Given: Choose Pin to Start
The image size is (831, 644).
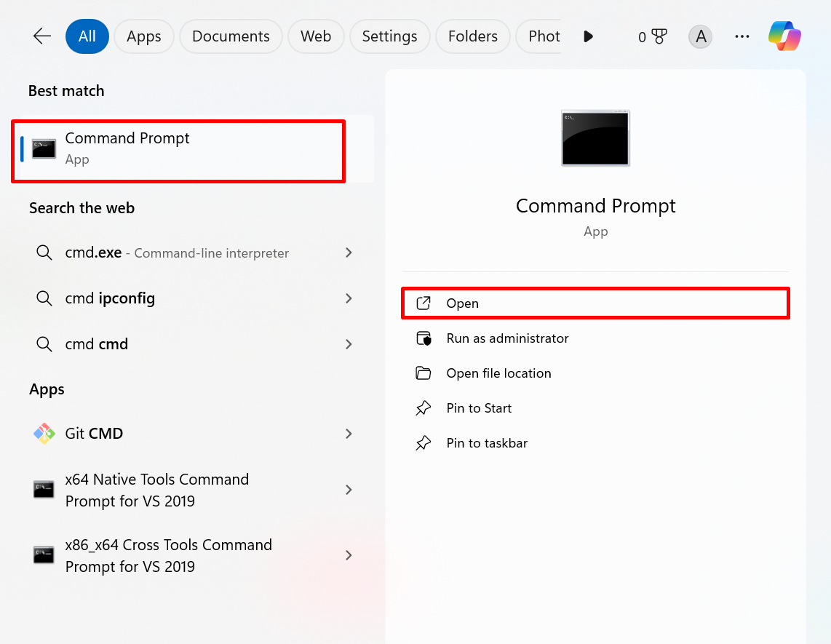Looking at the screenshot, I should click(595, 408).
